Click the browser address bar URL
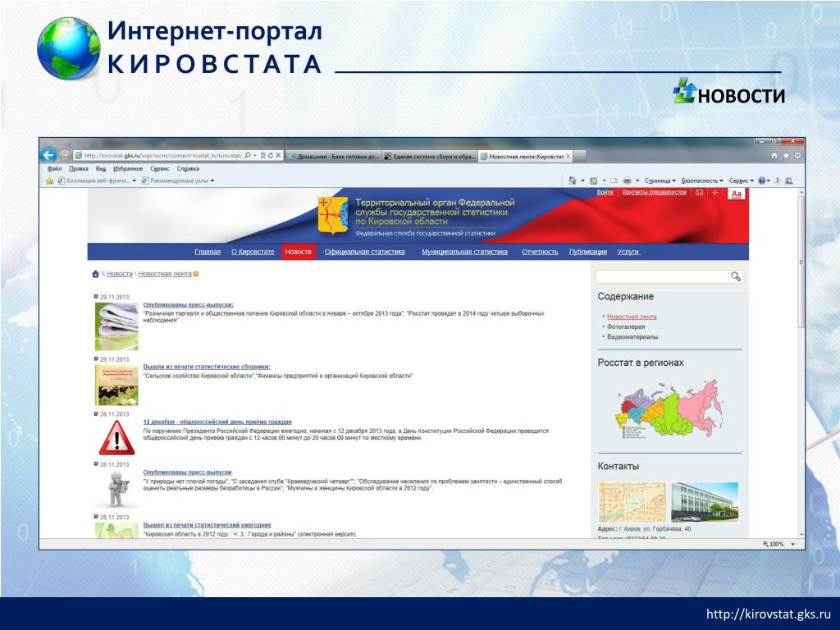This screenshot has width=840, height=630. [x=162, y=156]
